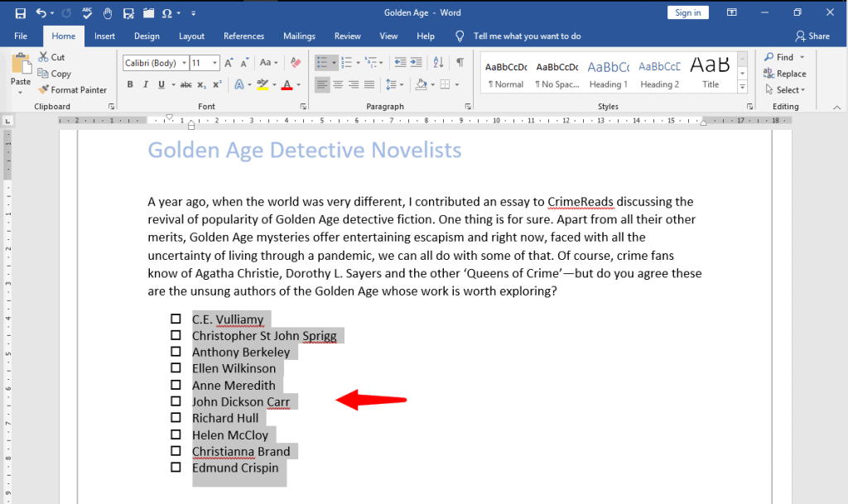Check the box beside C.E. Vulliamy

(176, 319)
